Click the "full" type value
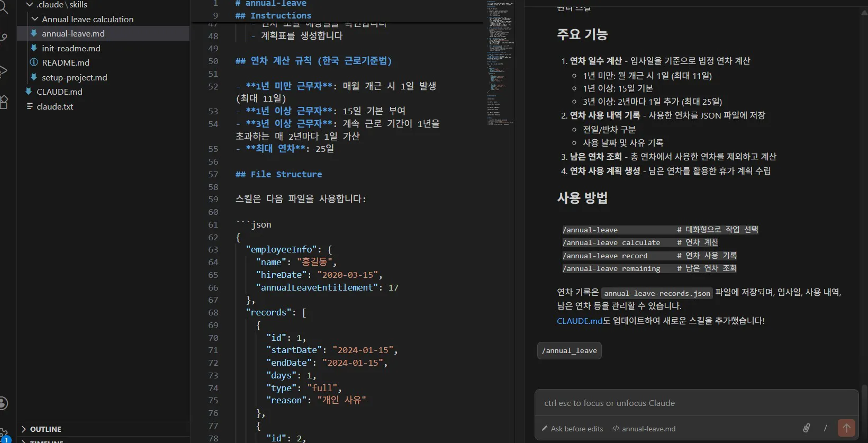This screenshot has width=868, height=443. [x=322, y=388]
